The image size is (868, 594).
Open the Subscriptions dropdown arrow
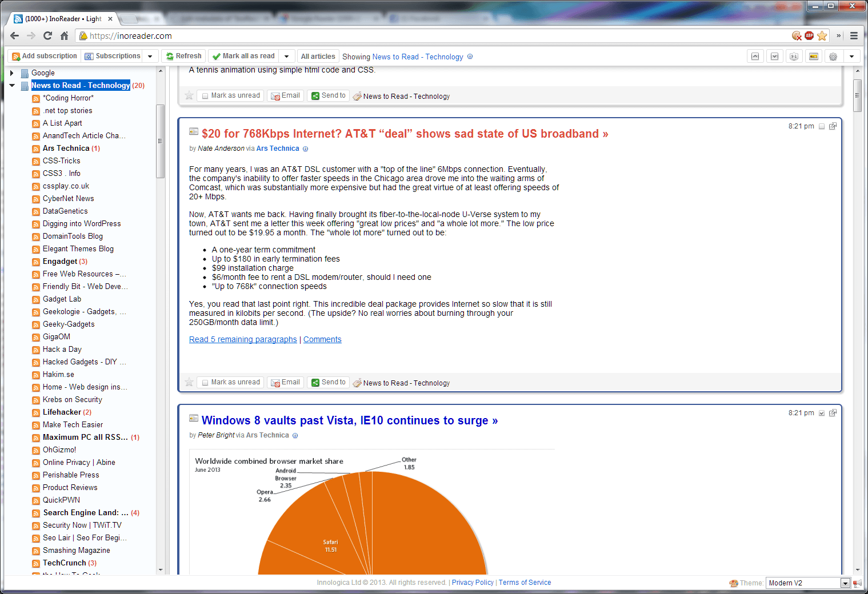(x=150, y=56)
